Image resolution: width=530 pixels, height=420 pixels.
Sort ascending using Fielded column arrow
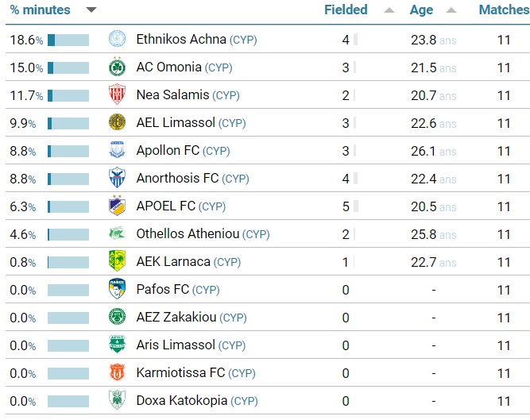(x=389, y=10)
